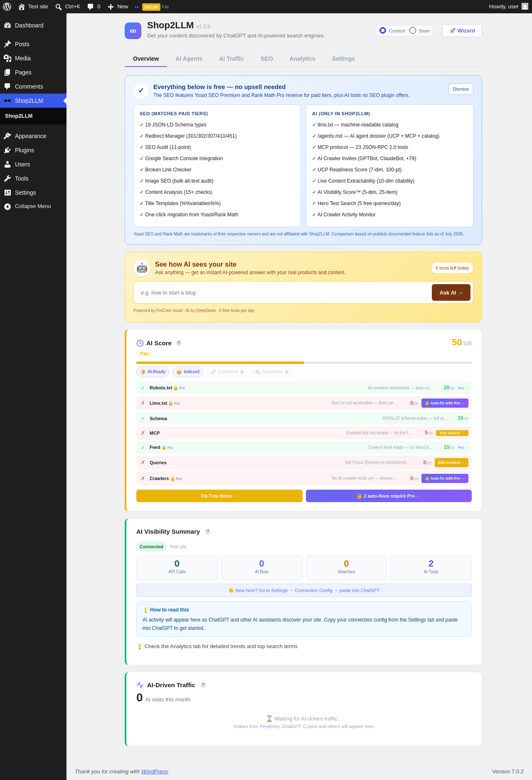Open Dashboard from sidebar
The width and height of the screenshot is (532, 780).
tap(33, 25)
